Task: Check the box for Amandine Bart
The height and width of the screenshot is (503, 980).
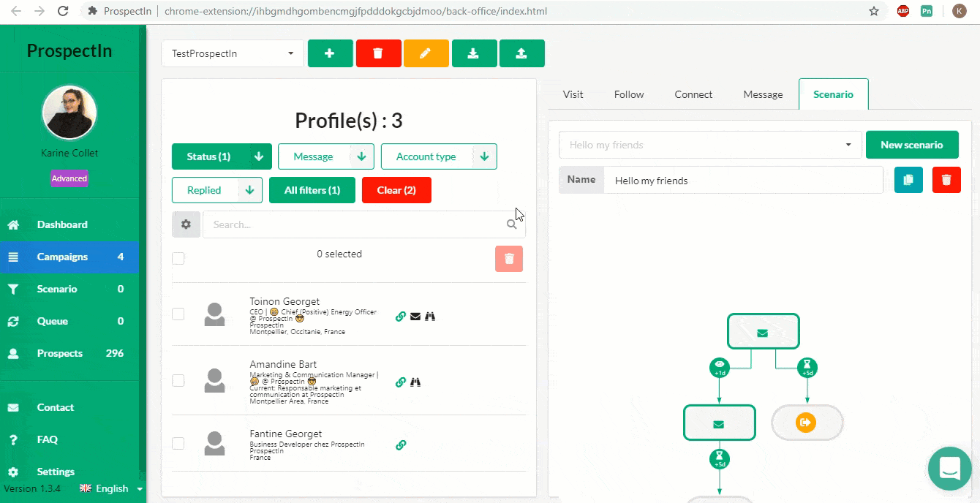Action: (x=178, y=380)
